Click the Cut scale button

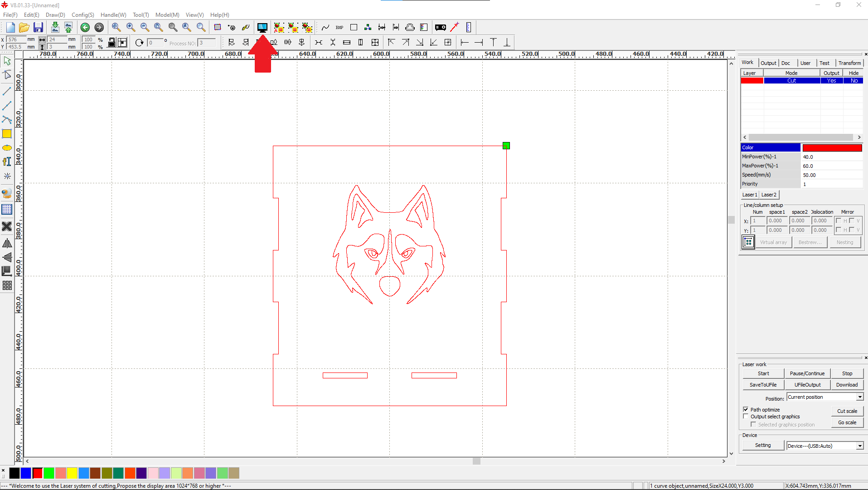(x=847, y=411)
